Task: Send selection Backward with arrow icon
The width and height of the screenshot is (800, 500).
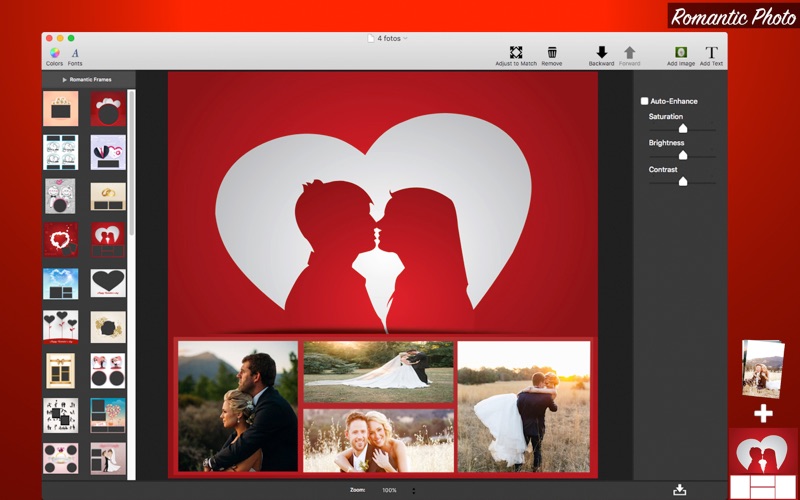Action: [602, 52]
